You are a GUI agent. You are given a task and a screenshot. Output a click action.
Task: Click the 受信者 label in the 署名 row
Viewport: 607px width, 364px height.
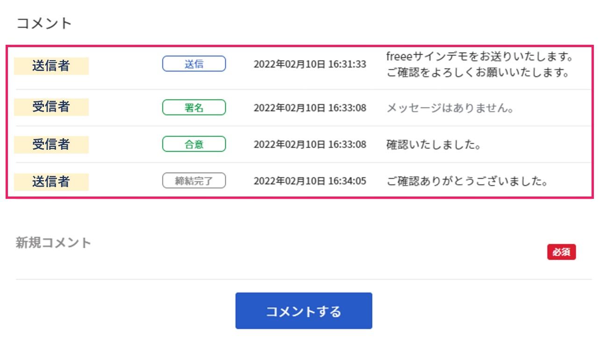click(51, 107)
